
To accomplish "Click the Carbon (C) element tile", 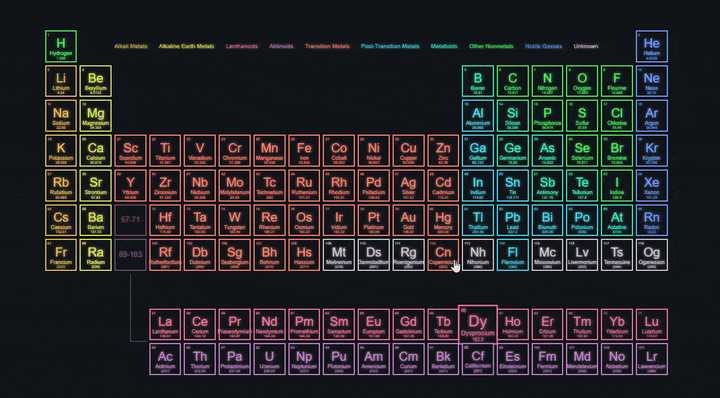I will [512, 81].
